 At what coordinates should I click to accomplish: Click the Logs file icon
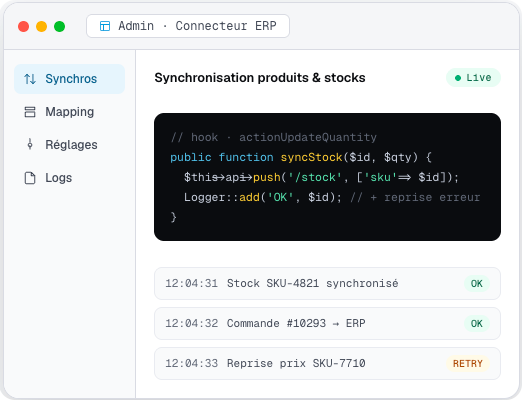click(30, 178)
